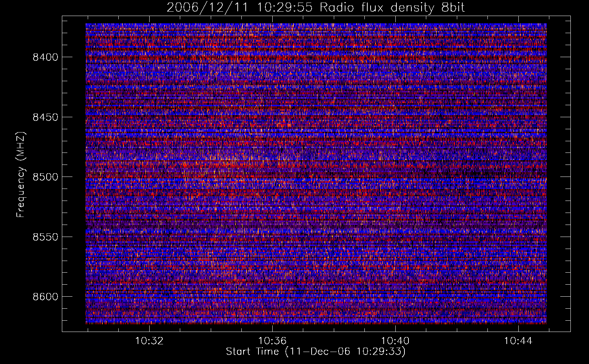This screenshot has width=589, height=364.
Task: Click the plot title "2006/12/11 10:29:55 Radio flux density 8bit"
Action: [x=316, y=7]
